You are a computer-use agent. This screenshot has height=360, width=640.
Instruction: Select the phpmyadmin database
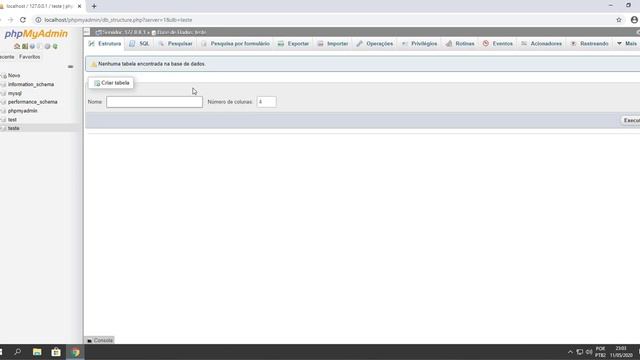coord(22,111)
